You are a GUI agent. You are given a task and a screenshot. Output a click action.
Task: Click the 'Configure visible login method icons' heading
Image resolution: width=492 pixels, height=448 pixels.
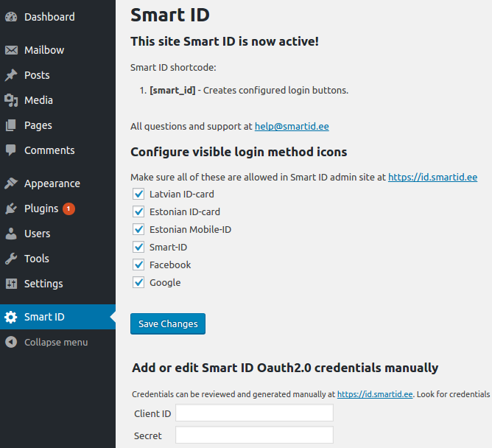239,152
